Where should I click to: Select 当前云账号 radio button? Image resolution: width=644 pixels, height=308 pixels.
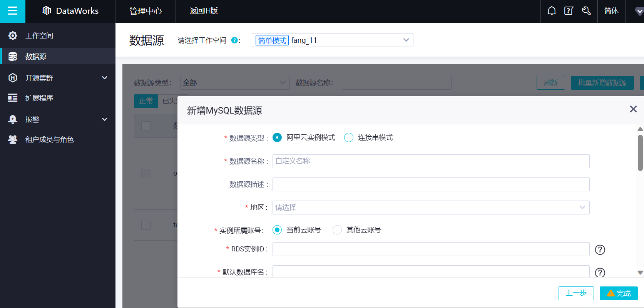tap(277, 230)
